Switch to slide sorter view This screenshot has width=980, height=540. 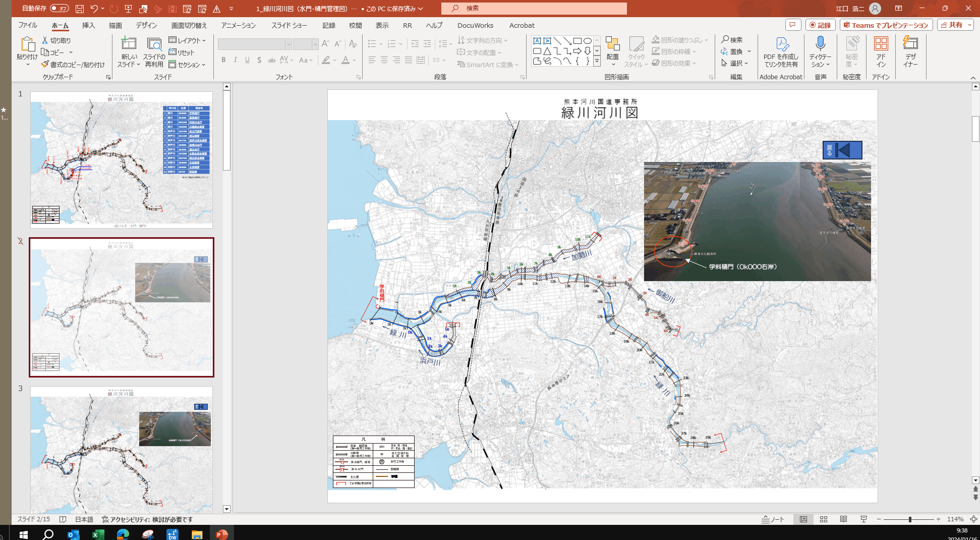[824, 519]
